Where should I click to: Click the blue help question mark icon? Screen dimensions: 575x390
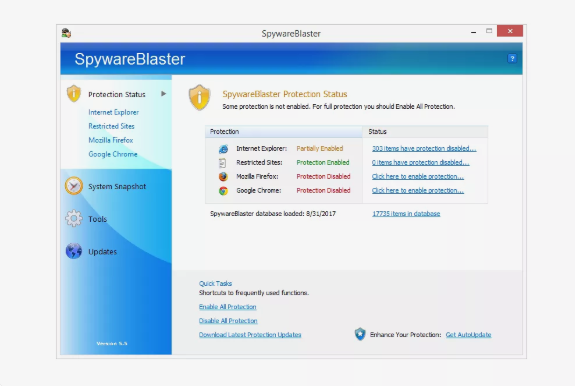[512, 59]
